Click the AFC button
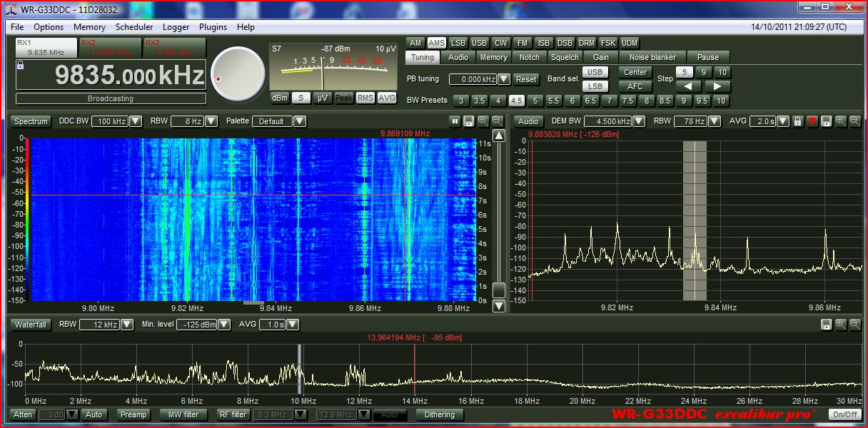The height and width of the screenshot is (428, 868). pos(635,86)
